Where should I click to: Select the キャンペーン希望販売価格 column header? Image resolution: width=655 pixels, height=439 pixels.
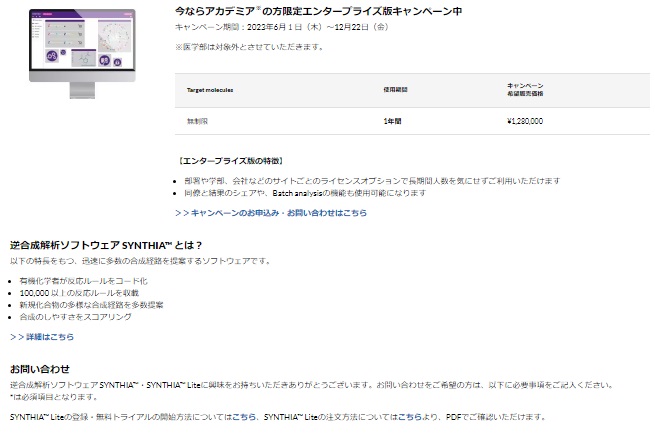tap(525, 89)
